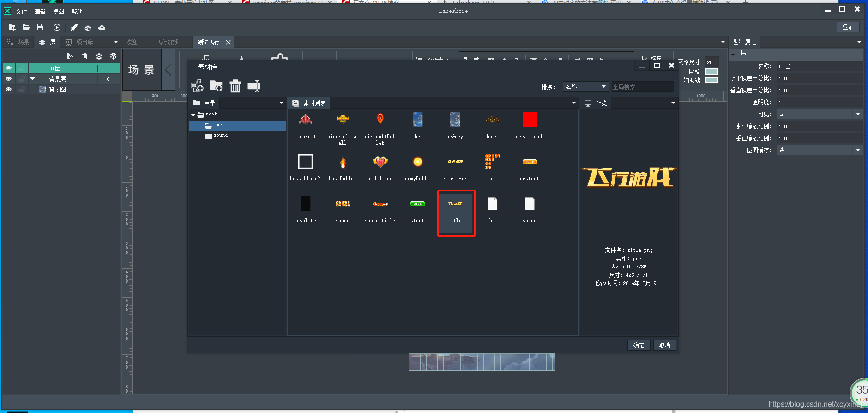Open the 编辑 menu
Screen dimensions: 868x413
(40, 12)
